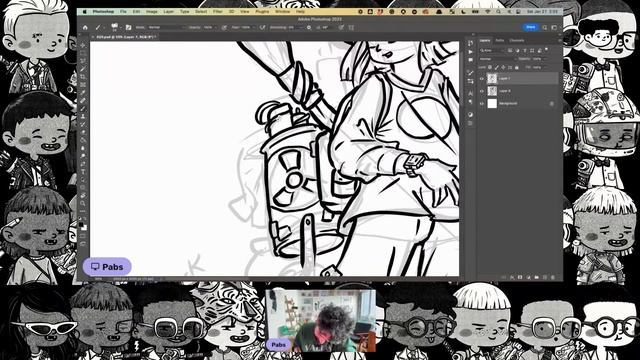Image resolution: width=640 pixels, height=360 pixels.
Task: Click the workspace switcher icon
Action: click(554, 27)
